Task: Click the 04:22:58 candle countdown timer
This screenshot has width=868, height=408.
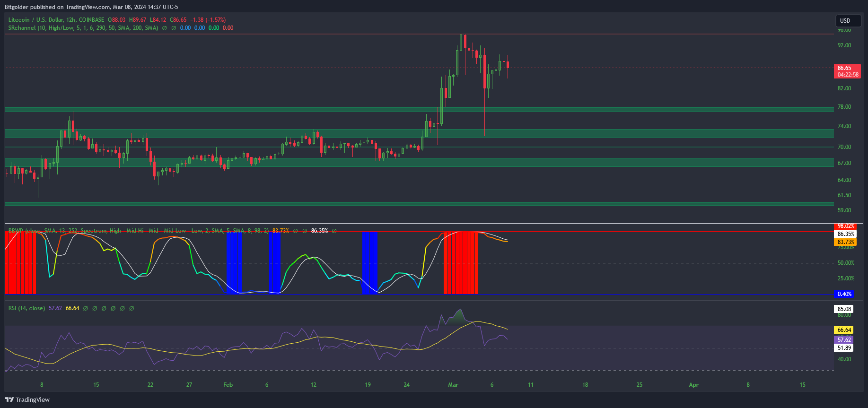Action: (x=847, y=75)
